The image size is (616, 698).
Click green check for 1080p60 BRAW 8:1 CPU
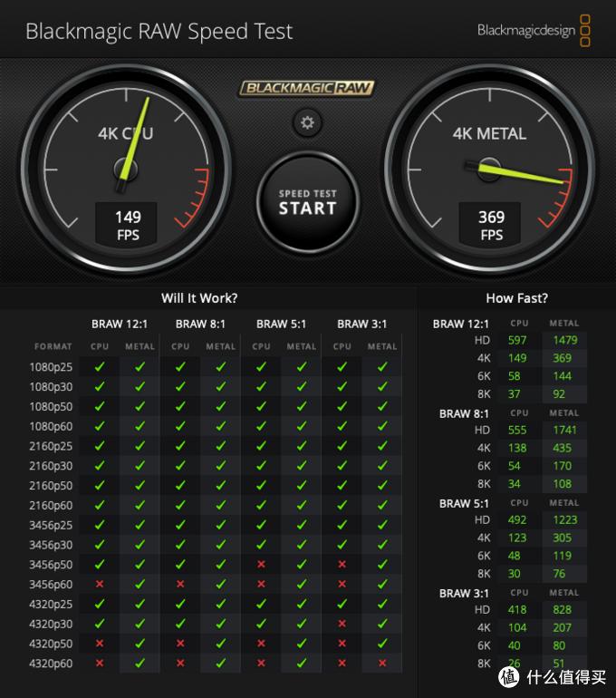click(x=180, y=425)
